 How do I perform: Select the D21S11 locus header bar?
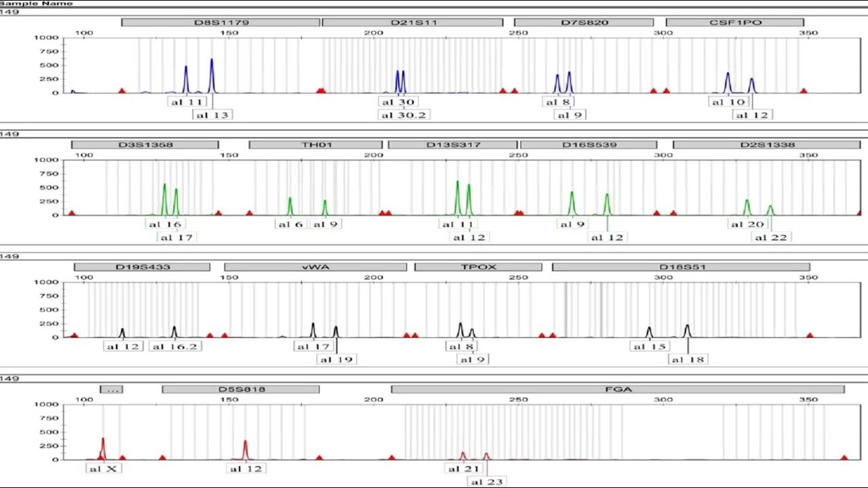click(x=413, y=22)
